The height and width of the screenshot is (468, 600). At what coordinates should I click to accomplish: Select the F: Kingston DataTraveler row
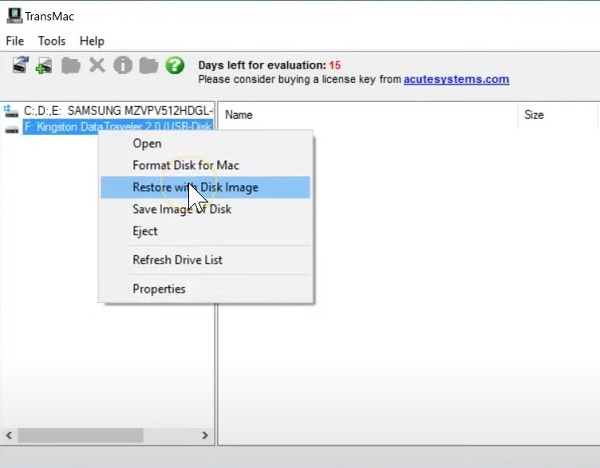(x=118, y=127)
